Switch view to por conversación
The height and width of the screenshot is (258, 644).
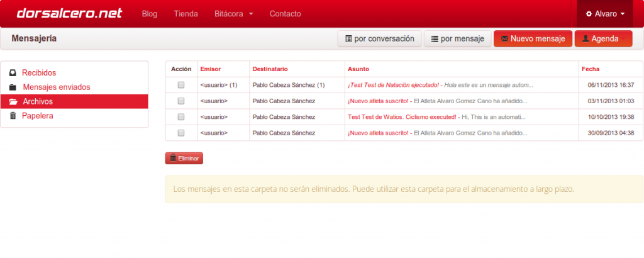(x=379, y=38)
